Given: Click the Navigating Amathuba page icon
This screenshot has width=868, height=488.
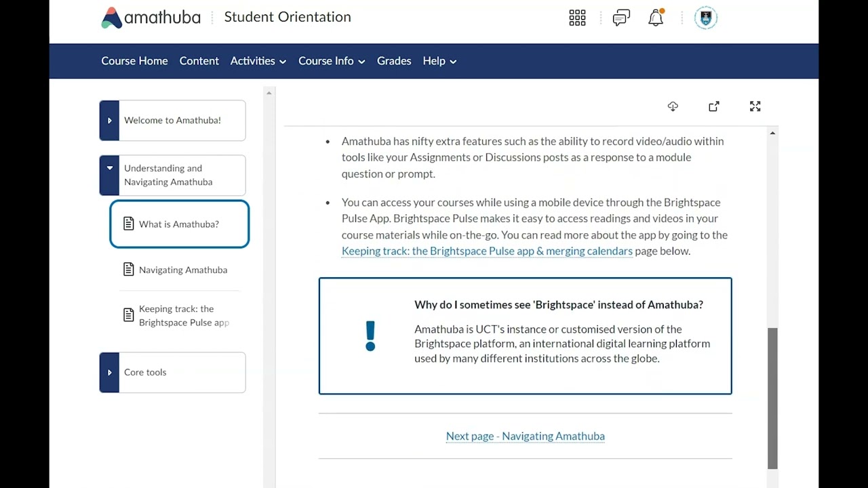Looking at the screenshot, I should pos(128,270).
